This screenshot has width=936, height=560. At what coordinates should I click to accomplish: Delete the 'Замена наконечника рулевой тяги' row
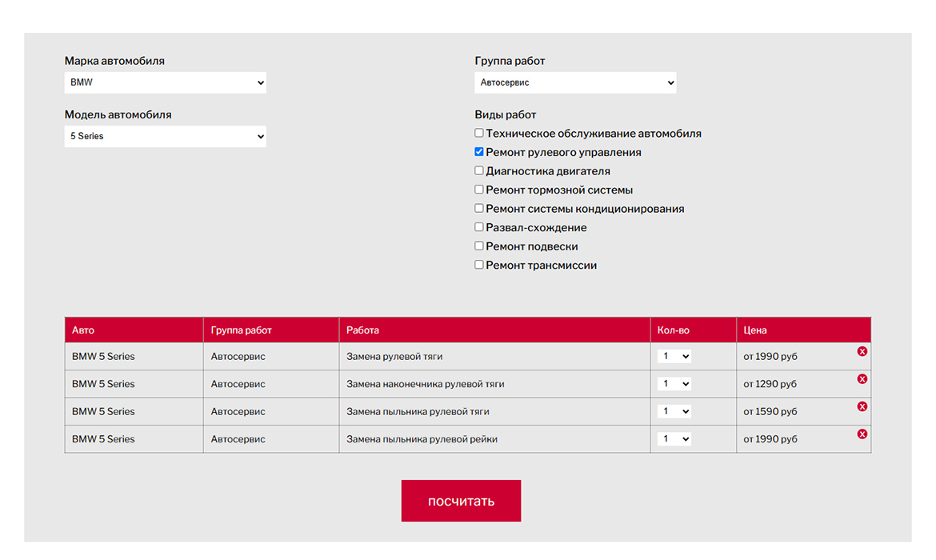point(862,379)
